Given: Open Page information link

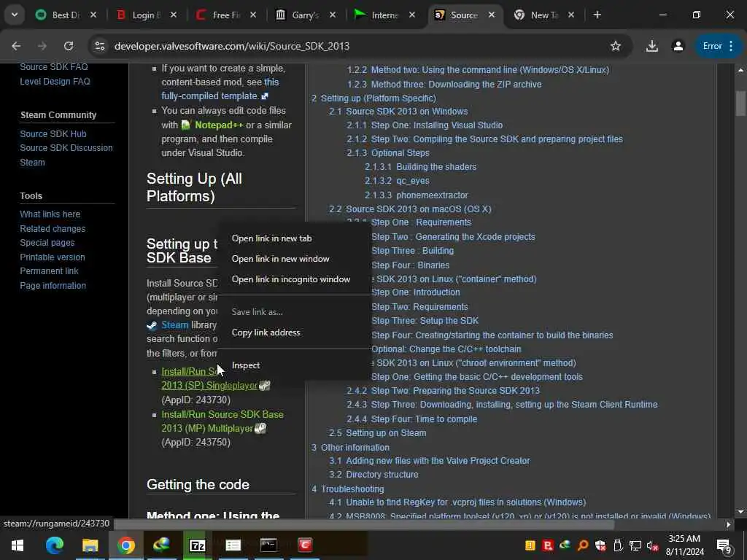Looking at the screenshot, I should (53, 286).
